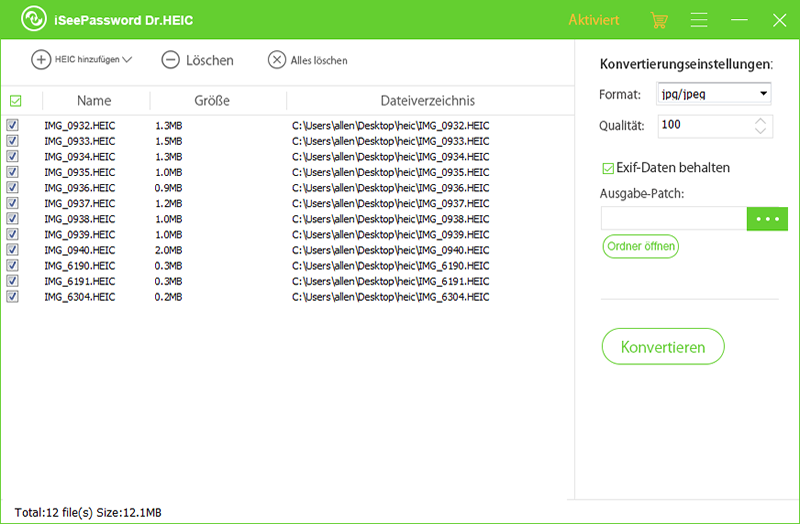
Task: Click the Löschen button label
Action: [210, 60]
